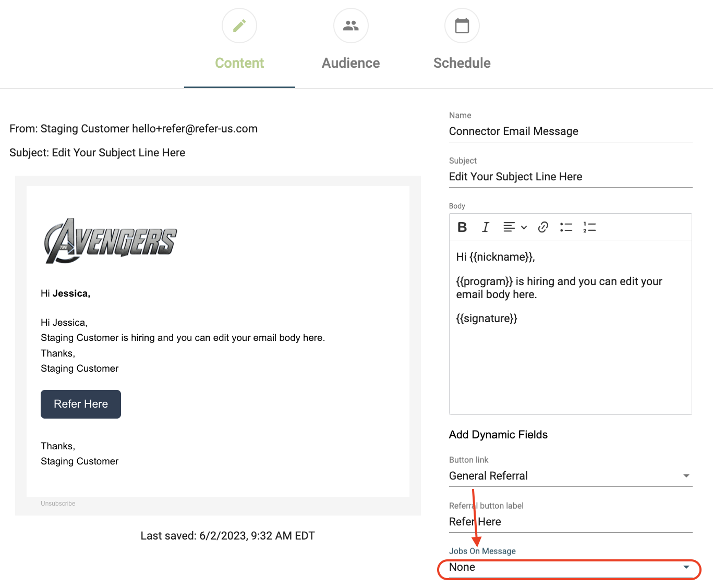713x588 pixels.
Task: Open the Audience tab
Action: [x=351, y=63]
